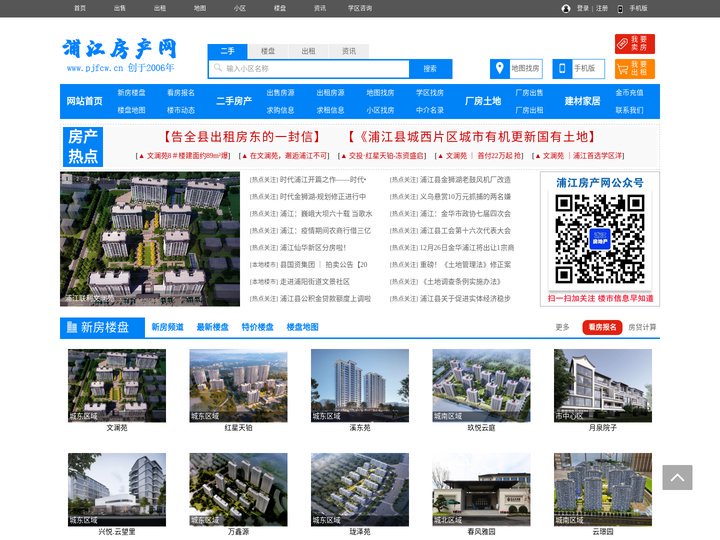This screenshot has width=720, height=540.
Task: Open 地图 in the top gray bar
Action: [x=200, y=8]
